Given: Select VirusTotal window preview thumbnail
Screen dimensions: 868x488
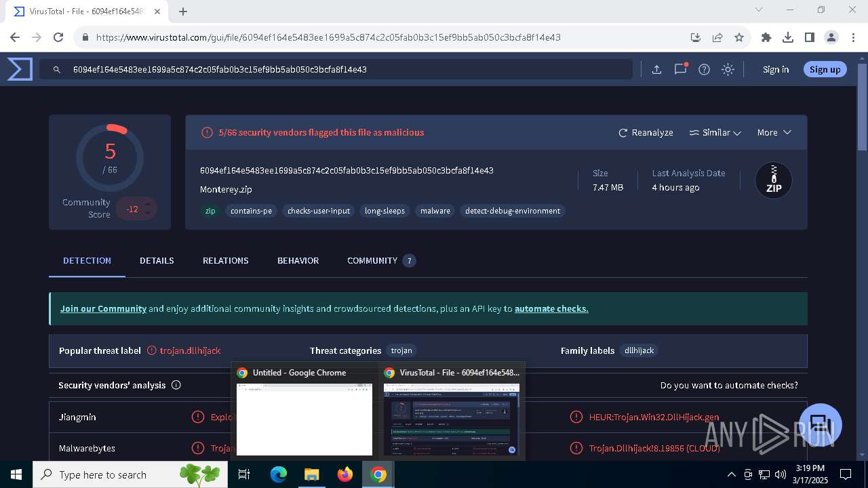Looking at the screenshot, I should pos(452,420).
